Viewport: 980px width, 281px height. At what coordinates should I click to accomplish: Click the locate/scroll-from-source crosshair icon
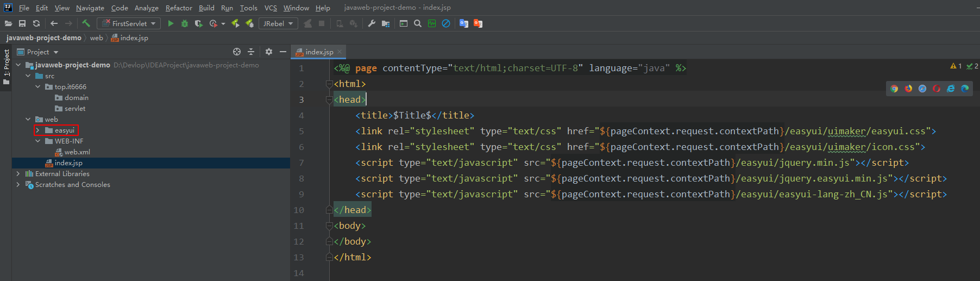coord(237,52)
